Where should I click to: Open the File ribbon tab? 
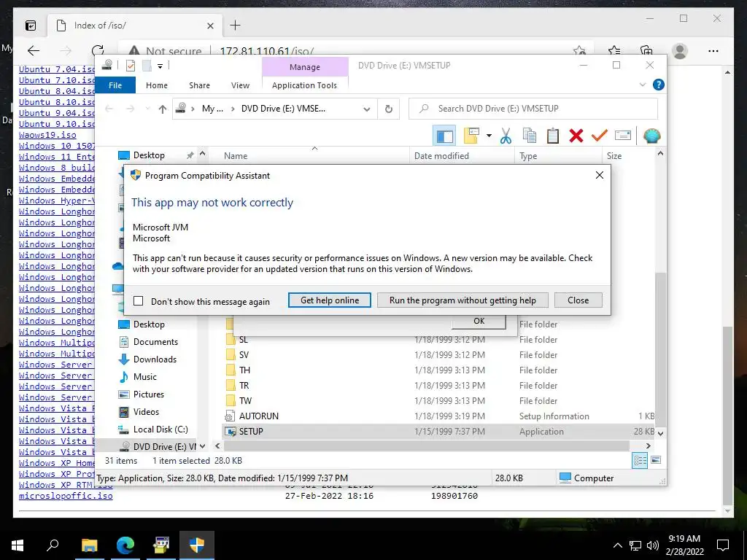pyautogui.click(x=115, y=85)
